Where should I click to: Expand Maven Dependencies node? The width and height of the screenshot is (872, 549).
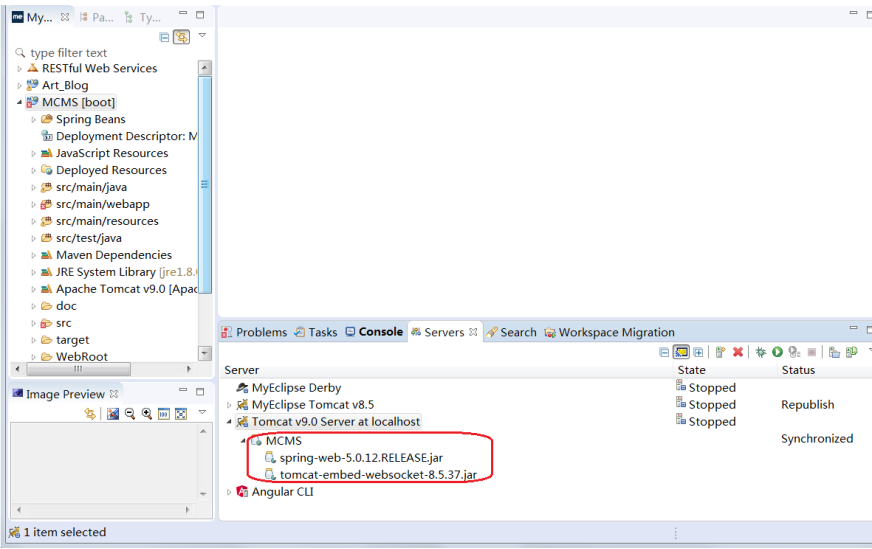33,255
